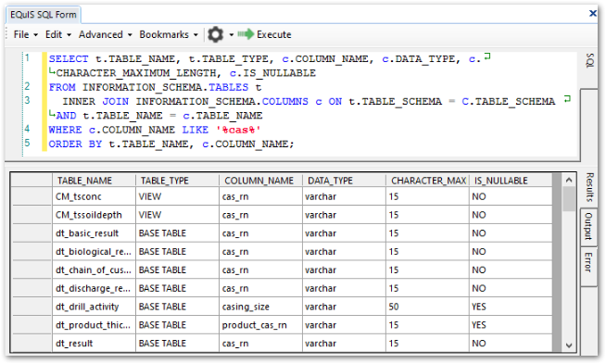
Task: Select the dt_product_thic... cell
Action: pyautogui.click(x=94, y=325)
